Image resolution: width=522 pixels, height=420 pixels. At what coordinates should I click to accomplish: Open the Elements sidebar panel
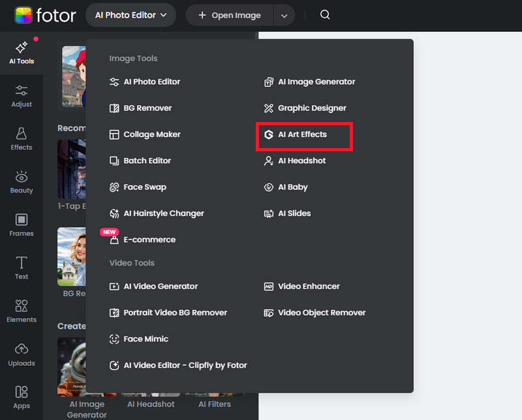22,311
